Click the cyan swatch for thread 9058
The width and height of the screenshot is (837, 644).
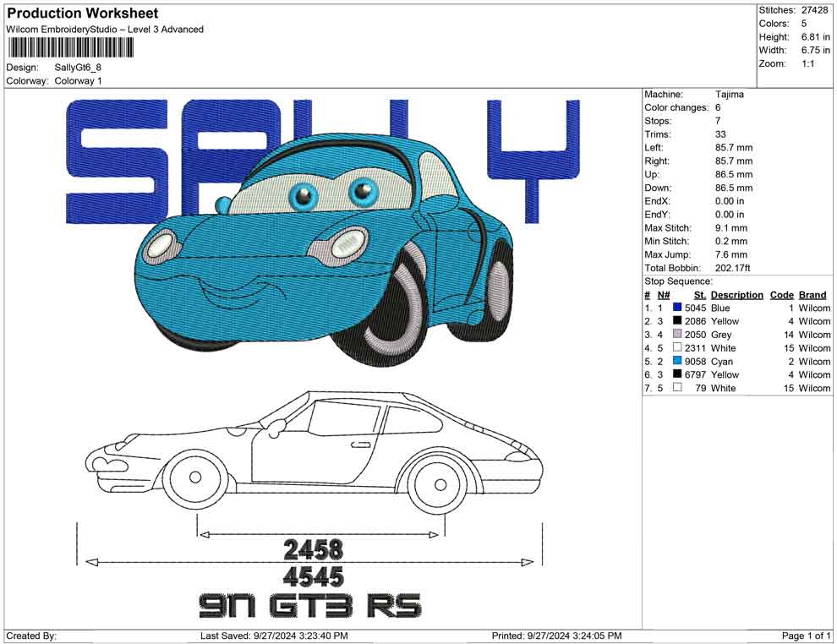tap(677, 362)
